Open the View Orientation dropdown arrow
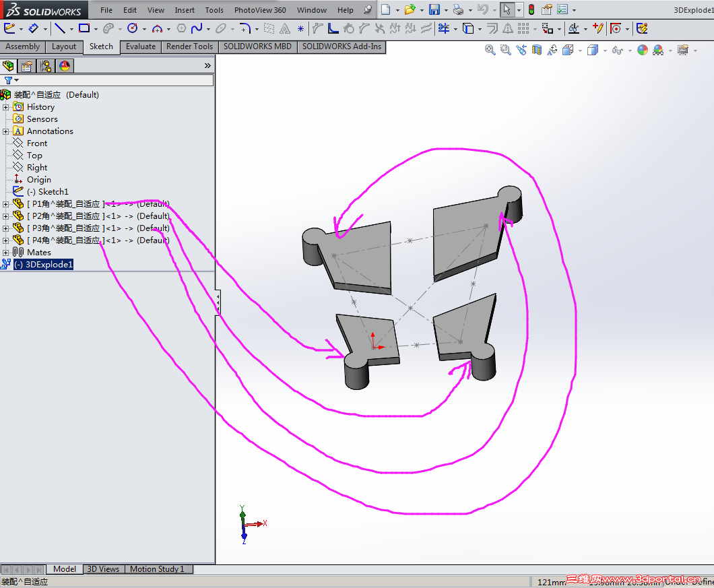 coord(580,51)
